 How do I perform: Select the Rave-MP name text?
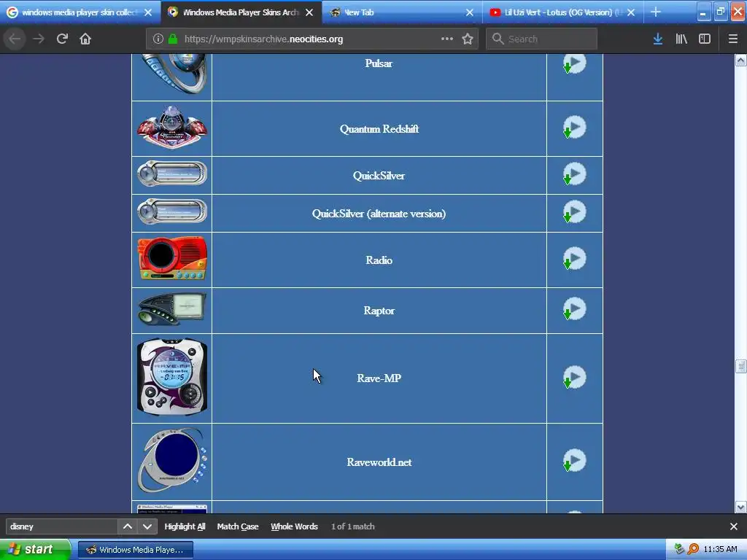tap(379, 378)
